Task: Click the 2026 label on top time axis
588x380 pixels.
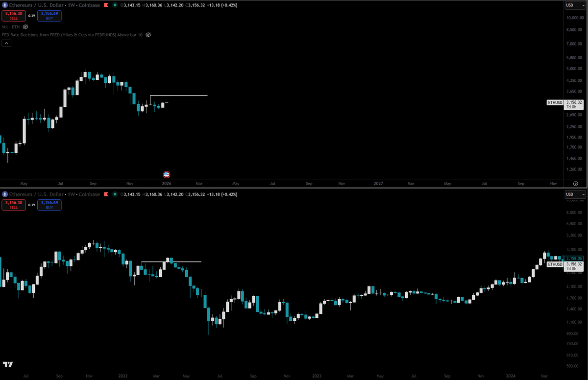Action: coord(166,184)
